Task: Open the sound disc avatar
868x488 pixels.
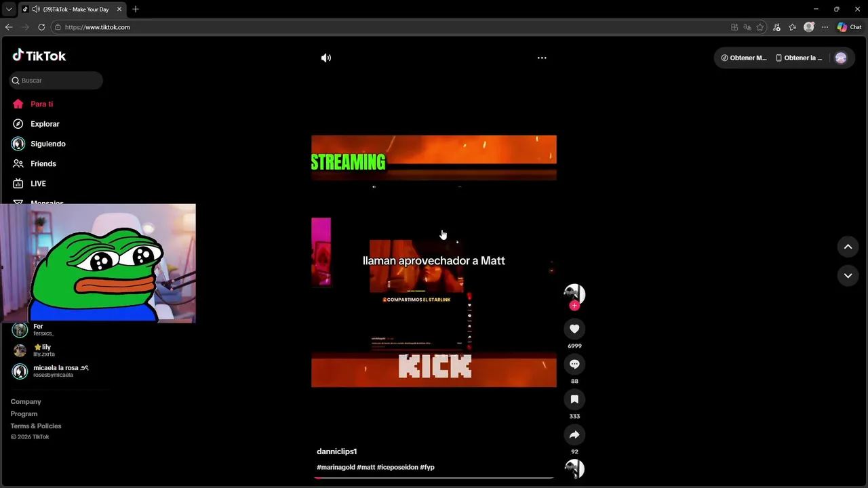Action: pos(574,469)
